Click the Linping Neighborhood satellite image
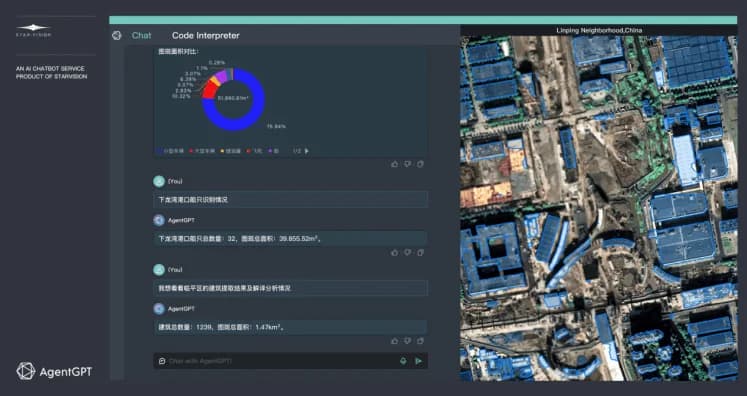 599,208
